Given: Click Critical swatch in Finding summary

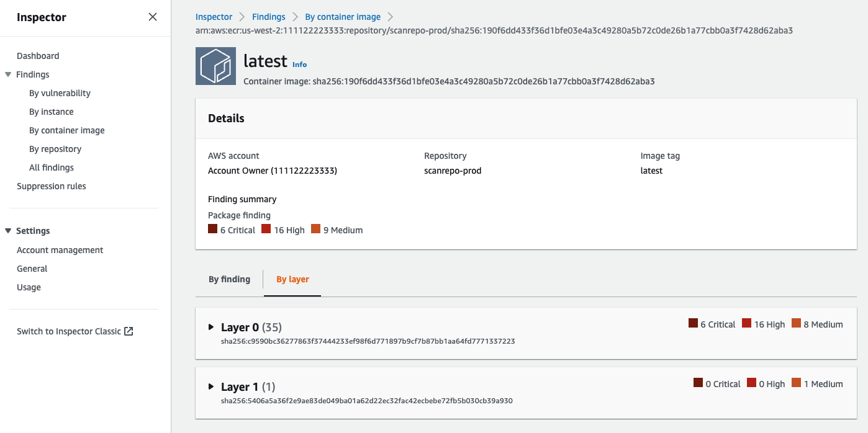Looking at the screenshot, I should [x=212, y=229].
